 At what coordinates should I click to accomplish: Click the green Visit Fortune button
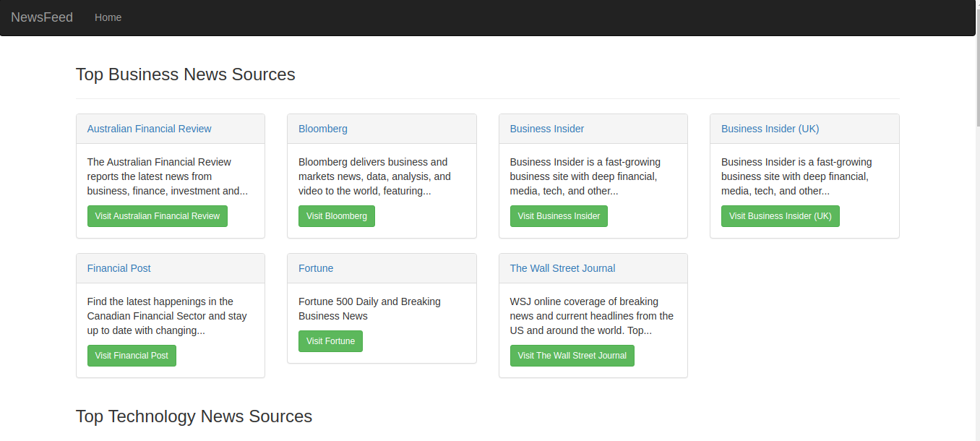330,341
